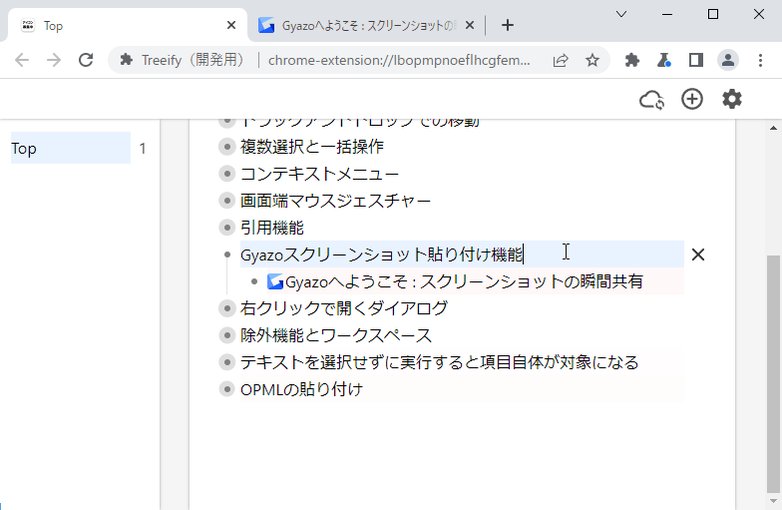The image size is (782, 510).
Task: Delete the Gyazoスクリーンショット貼り付け機能 item with X
Action: (698, 255)
